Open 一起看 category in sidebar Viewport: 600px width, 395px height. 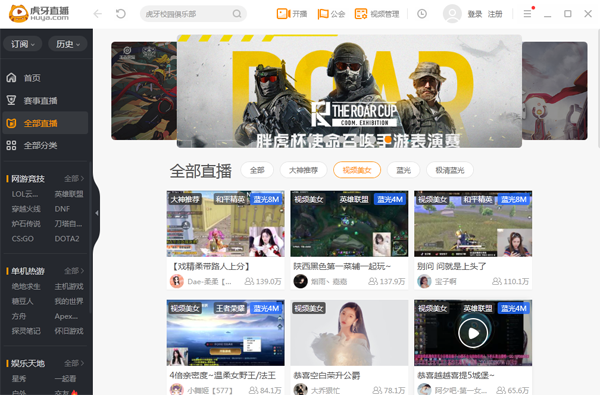coord(65,379)
